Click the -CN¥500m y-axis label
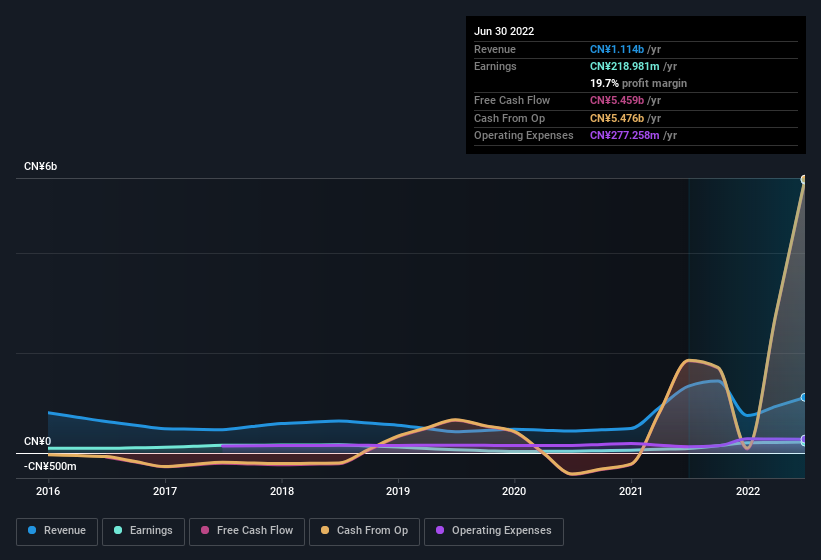Viewport: 821px width, 560px height. pyautogui.click(x=50, y=466)
